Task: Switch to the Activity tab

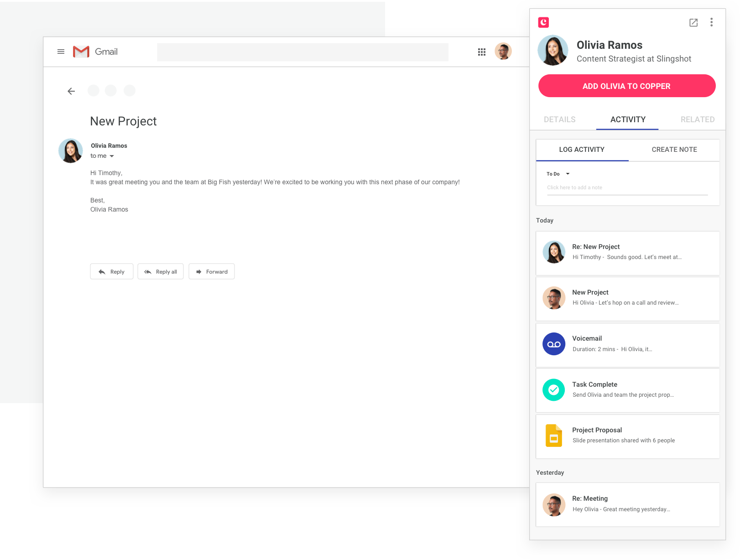Action: pyautogui.click(x=628, y=119)
